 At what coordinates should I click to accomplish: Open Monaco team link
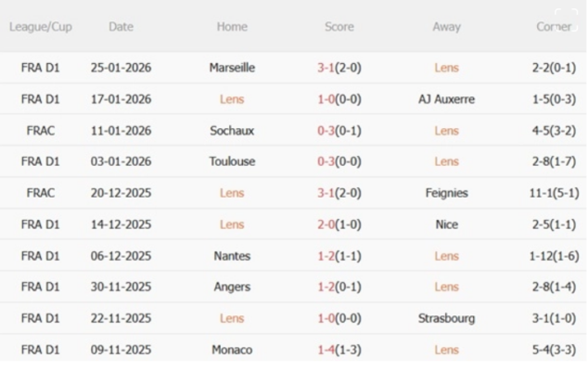(232, 350)
